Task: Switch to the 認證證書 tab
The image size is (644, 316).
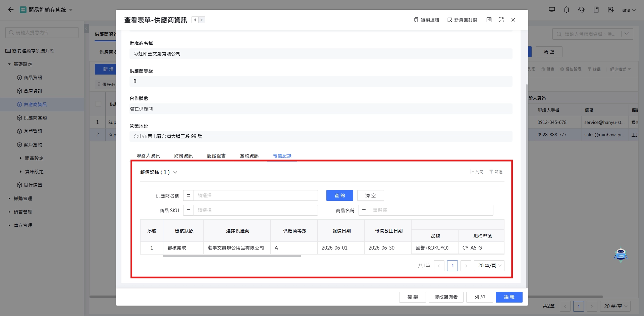Action: pyautogui.click(x=216, y=156)
